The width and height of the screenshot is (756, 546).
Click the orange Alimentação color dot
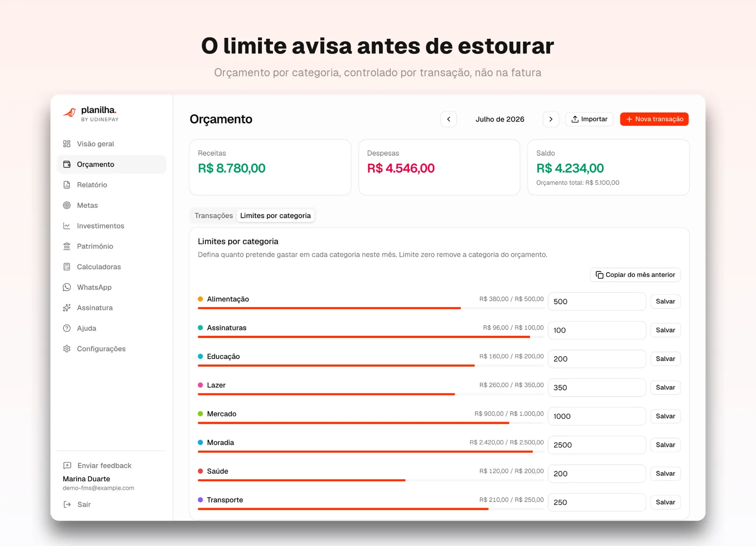coord(200,299)
